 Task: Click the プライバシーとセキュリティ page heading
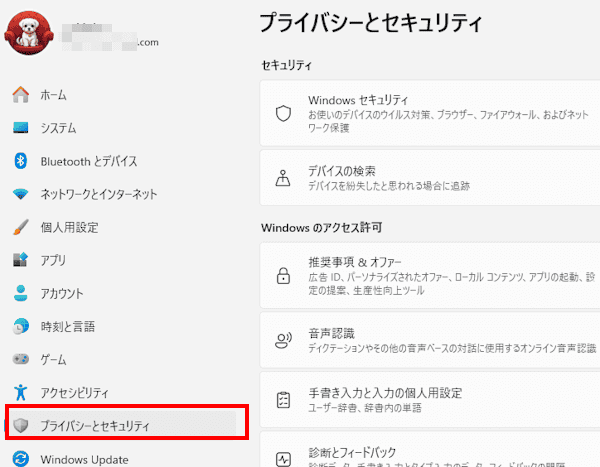pyautogui.click(x=371, y=23)
